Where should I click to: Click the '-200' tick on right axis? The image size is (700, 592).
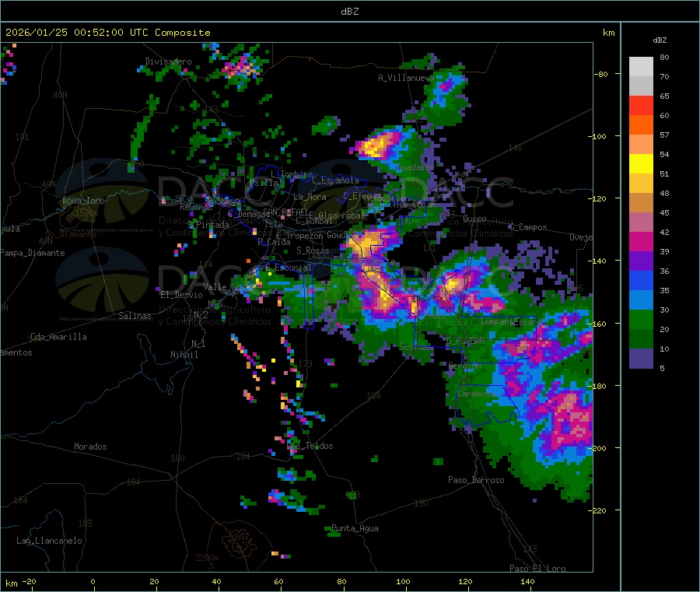pyautogui.click(x=597, y=448)
